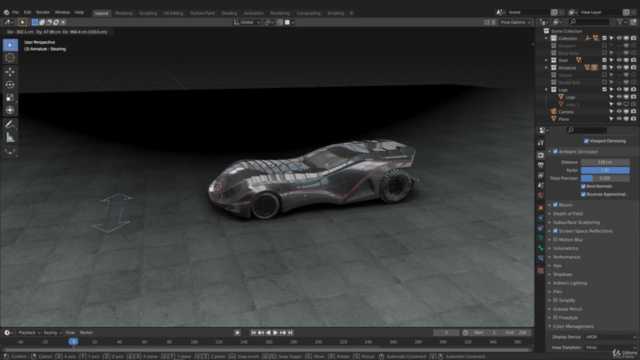Jump to the timeline start frame
Screen dimensions: 640x360
click(253, 333)
